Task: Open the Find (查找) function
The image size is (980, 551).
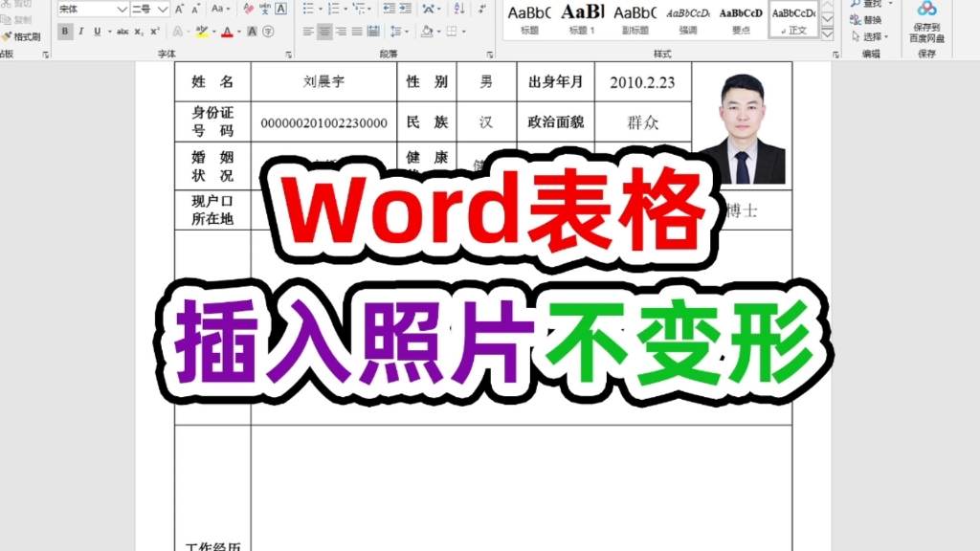Action: (x=871, y=5)
